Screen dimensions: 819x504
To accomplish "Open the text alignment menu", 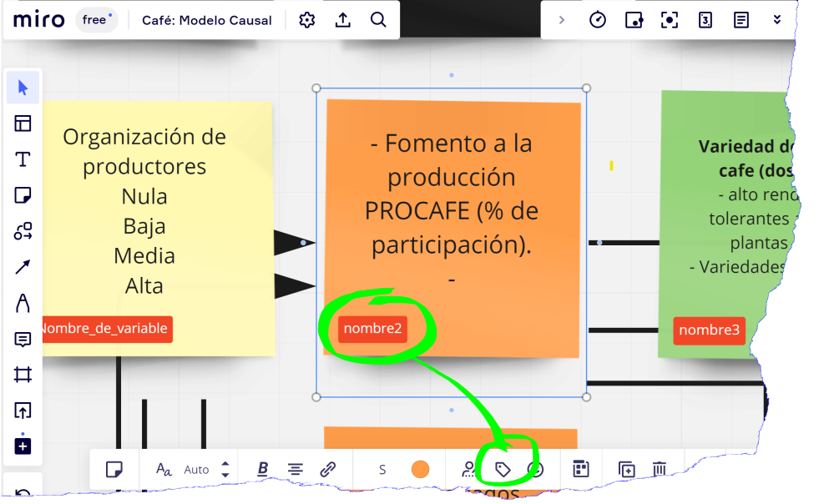I will coord(295,469).
